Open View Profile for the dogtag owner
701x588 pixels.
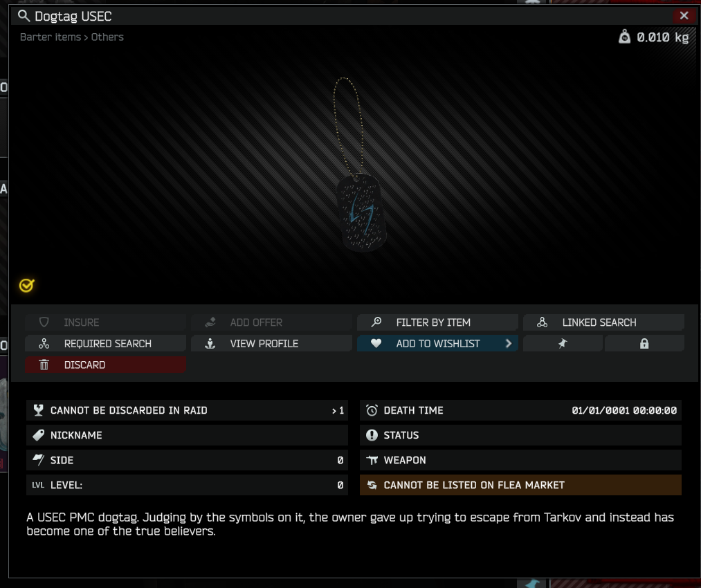[271, 344]
